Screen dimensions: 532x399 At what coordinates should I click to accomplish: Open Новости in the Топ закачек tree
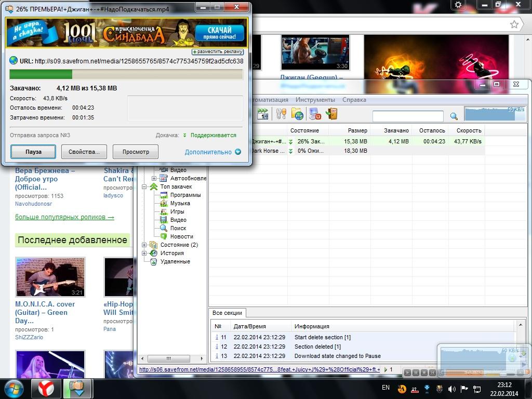pos(181,236)
